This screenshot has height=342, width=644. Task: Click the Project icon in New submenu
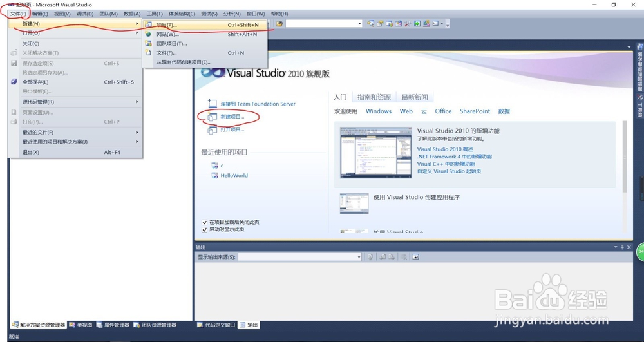coord(148,24)
